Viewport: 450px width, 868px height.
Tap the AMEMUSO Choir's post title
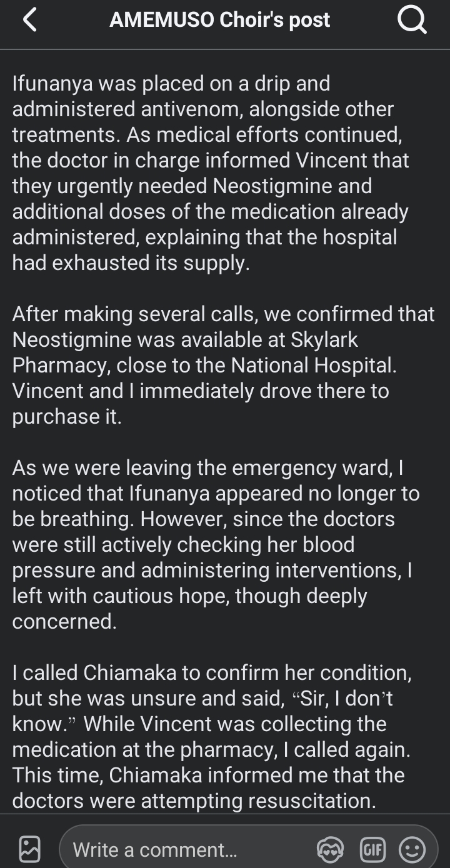click(219, 20)
